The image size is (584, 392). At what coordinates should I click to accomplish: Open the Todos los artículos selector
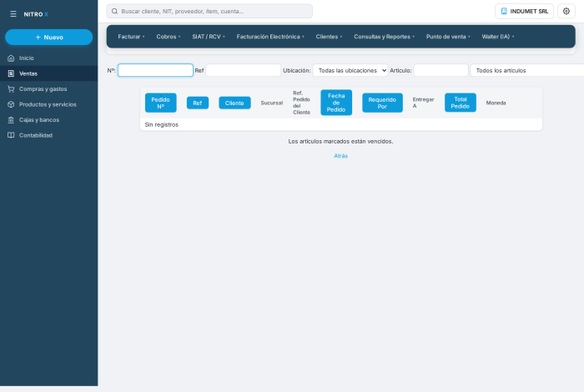(527, 70)
